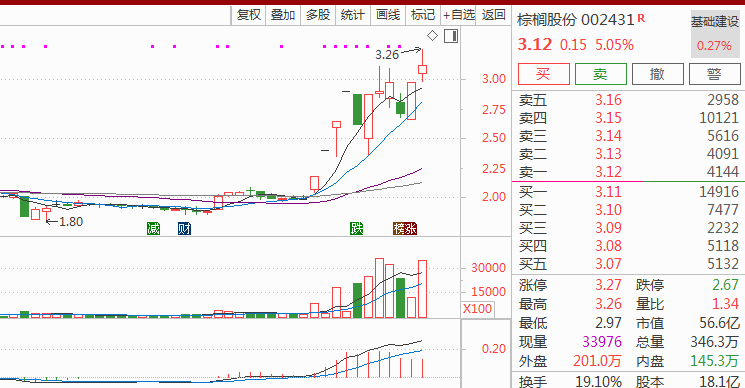The image size is (745, 388).
Task: Click the X100 volume scale label
Action: [x=478, y=309]
